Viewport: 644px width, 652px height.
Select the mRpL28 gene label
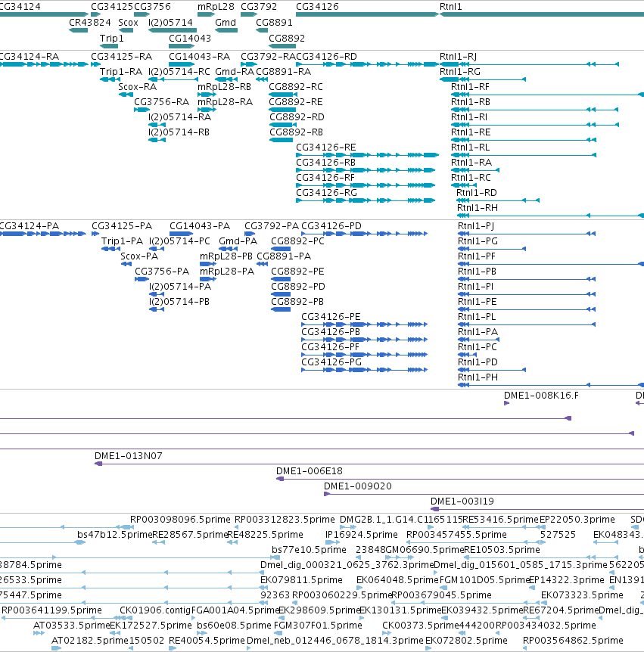pos(216,7)
